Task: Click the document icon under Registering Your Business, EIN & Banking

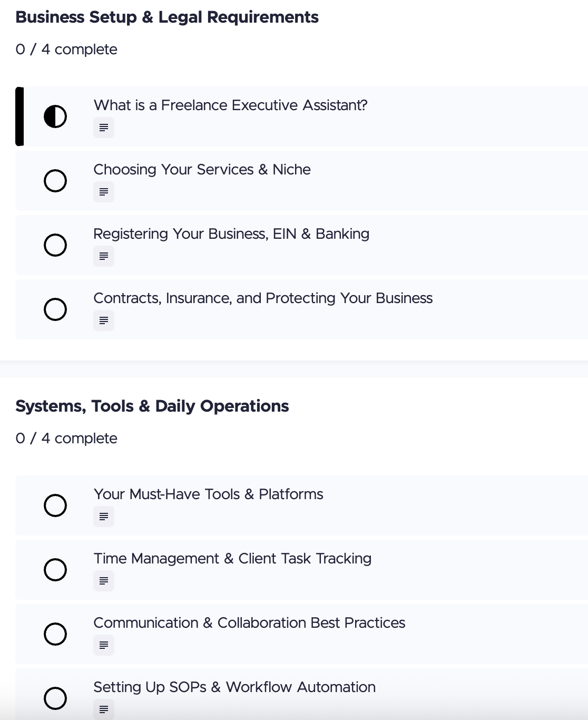Action: 104,256
